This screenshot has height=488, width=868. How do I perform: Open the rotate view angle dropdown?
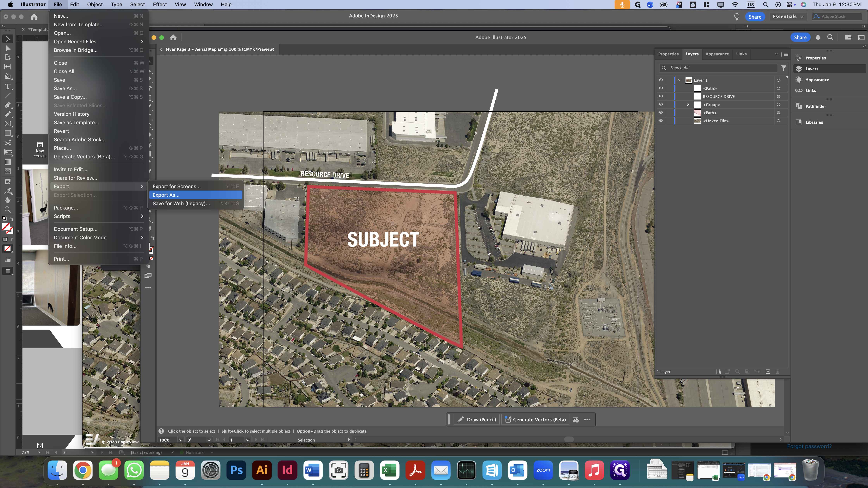coord(209,440)
